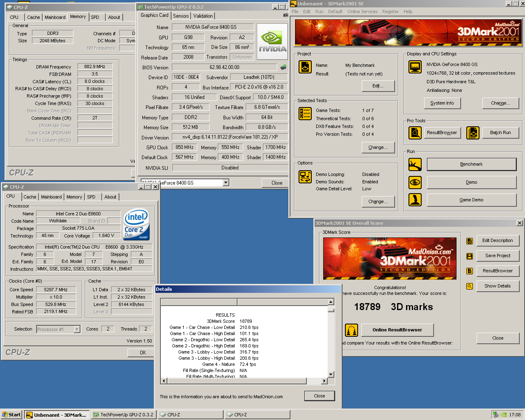Click the Demo eye icon

415,182
